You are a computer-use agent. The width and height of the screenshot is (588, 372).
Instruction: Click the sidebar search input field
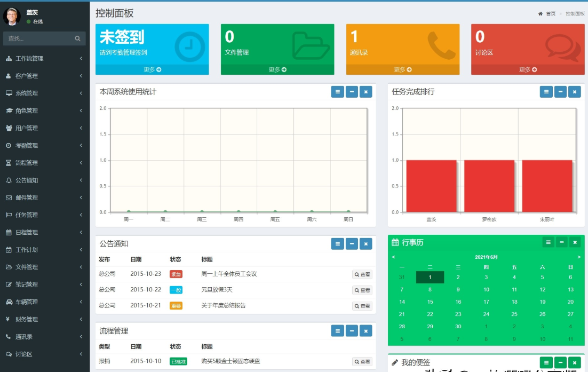click(37, 38)
